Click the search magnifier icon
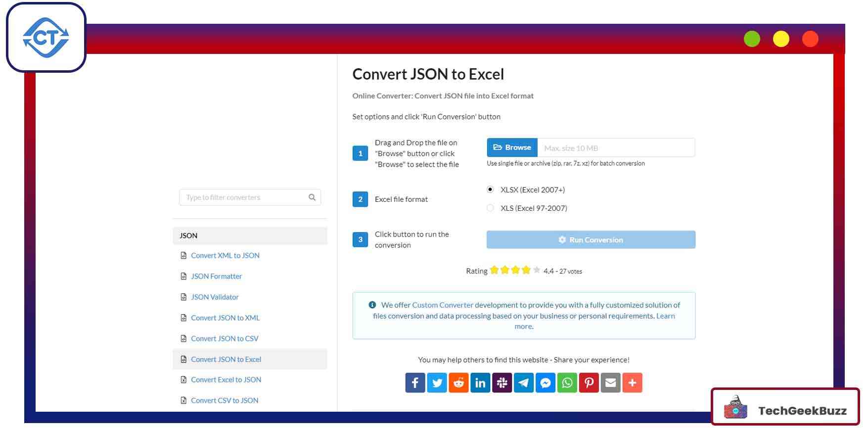This screenshot has width=868, height=431. tap(312, 197)
